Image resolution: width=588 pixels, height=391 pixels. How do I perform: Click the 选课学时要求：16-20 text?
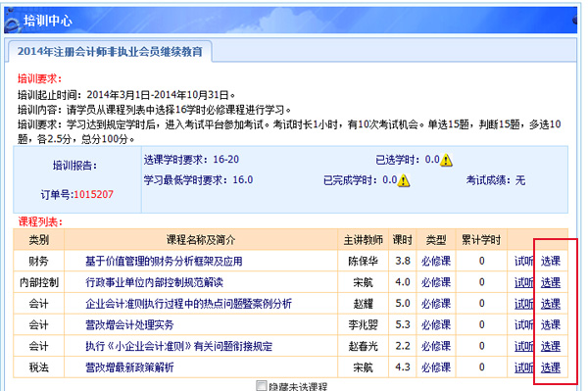pyautogui.click(x=191, y=160)
